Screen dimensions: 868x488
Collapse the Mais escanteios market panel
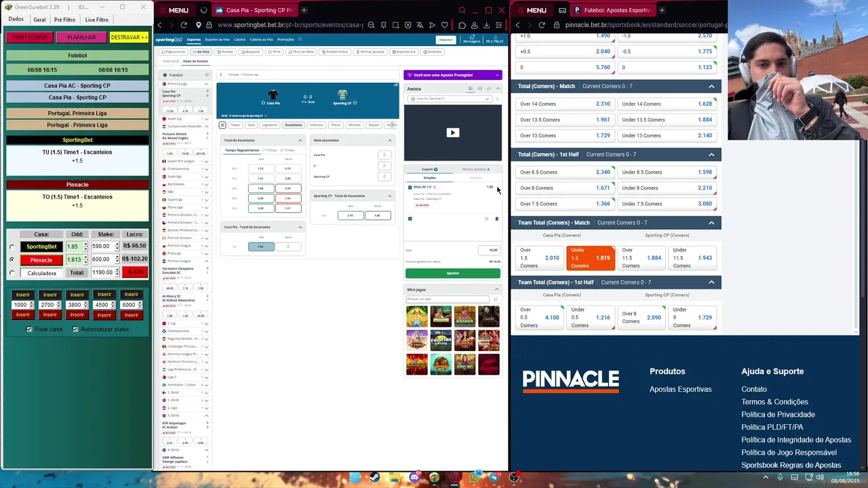coord(389,140)
